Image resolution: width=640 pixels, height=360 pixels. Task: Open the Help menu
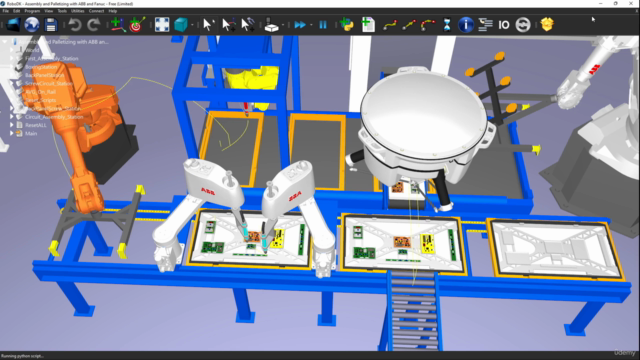(113, 11)
